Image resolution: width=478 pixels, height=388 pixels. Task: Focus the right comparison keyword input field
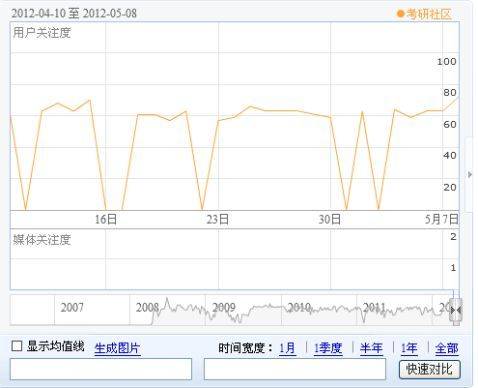(295, 369)
